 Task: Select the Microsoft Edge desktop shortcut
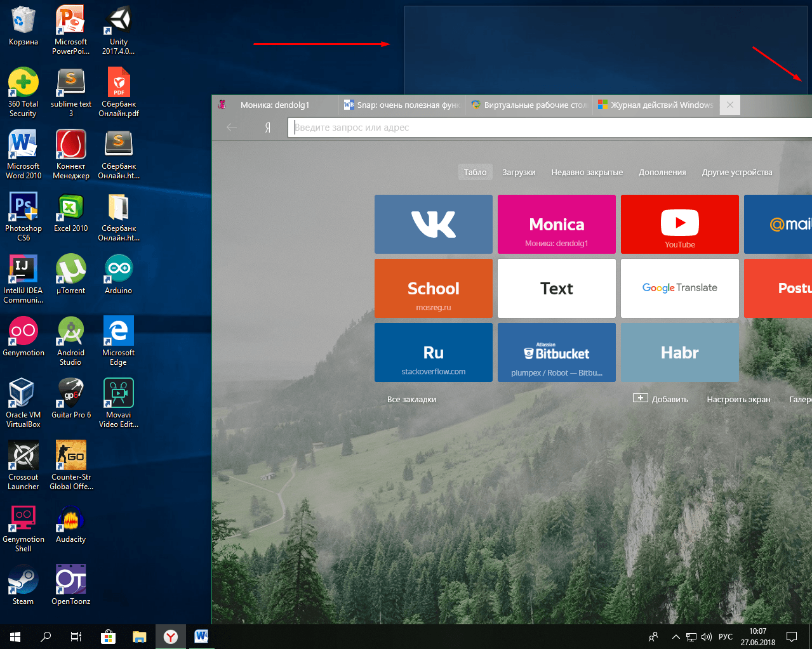point(119,341)
